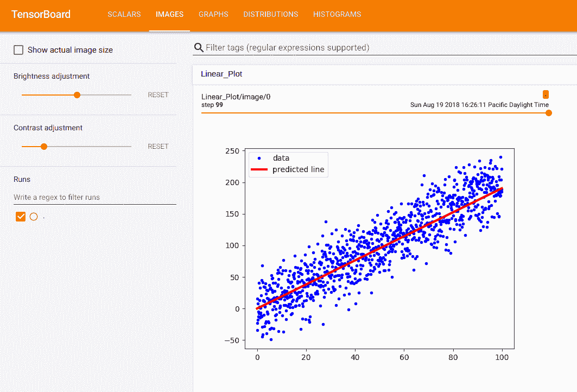Click the TensorBoard logo title
The width and height of the screenshot is (577, 392).
click(x=41, y=14)
